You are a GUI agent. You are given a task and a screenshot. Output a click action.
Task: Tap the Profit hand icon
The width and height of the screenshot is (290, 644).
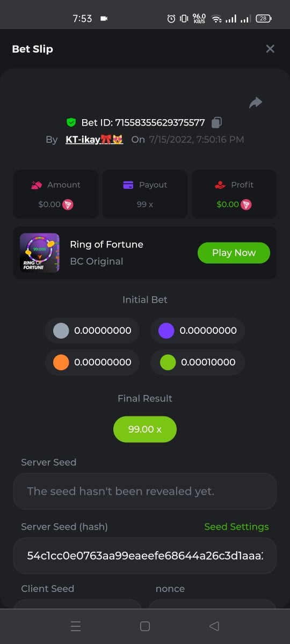click(x=220, y=185)
